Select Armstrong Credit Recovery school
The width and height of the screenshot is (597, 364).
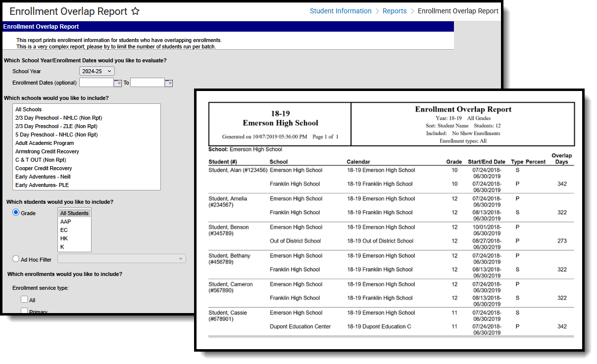(x=87, y=151)
